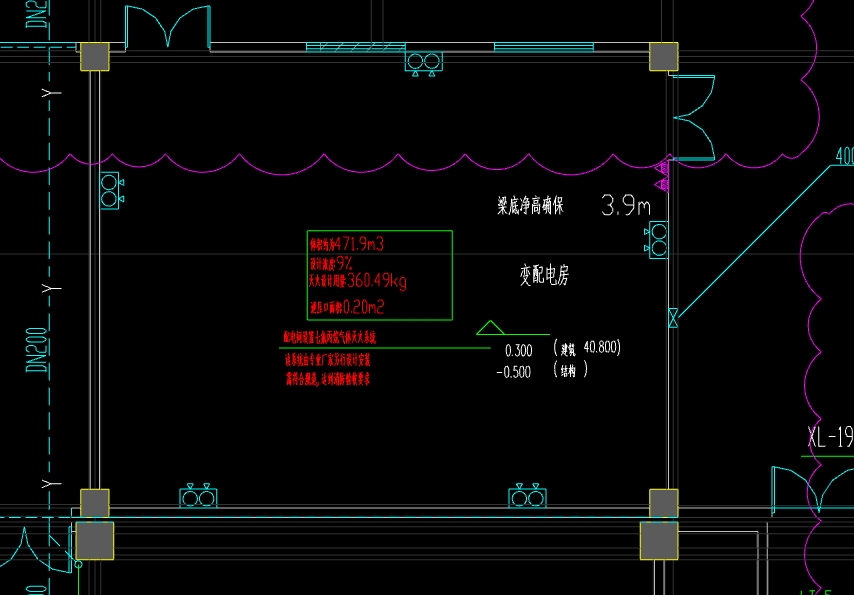Click the vertical DN200 pipe label

coord(37,350)
